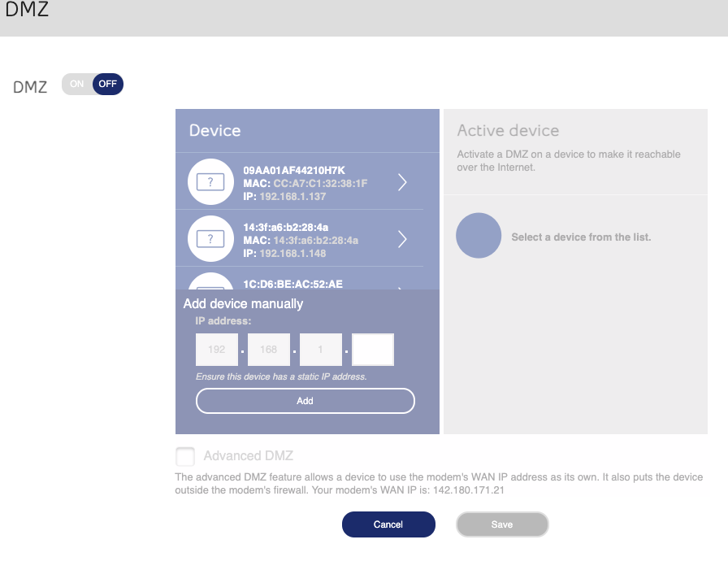Select MAC 14:3f:a6:b2:28:4a value
Image resolution: width=728 pixels, height=570 pixels.
[316, 241]
